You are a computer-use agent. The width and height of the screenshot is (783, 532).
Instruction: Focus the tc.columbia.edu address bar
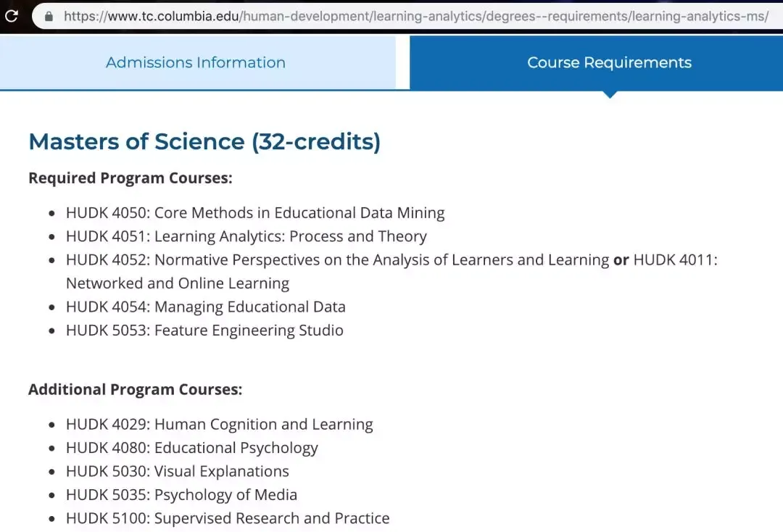coord(415,15)
